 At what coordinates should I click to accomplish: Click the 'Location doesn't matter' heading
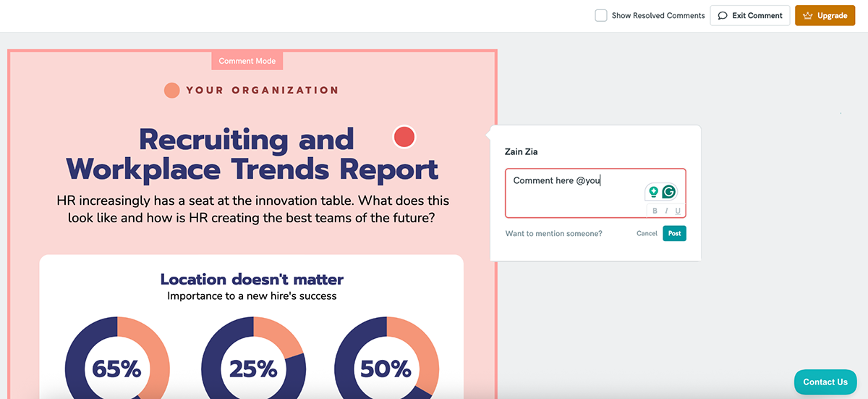click(252, 280)
